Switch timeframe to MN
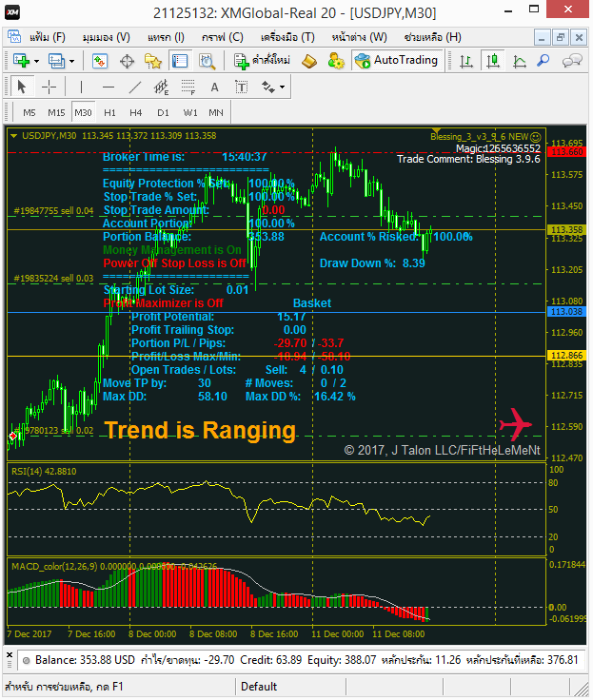This screenshot has height=700, width=593. [x=216, y=113]
